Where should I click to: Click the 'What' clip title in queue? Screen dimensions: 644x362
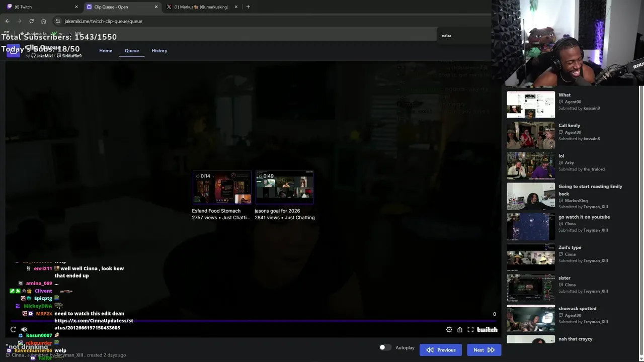tap(565, 95)
